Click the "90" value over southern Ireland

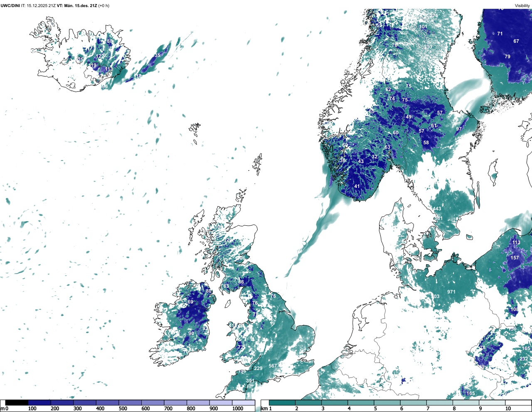[191, 333]
